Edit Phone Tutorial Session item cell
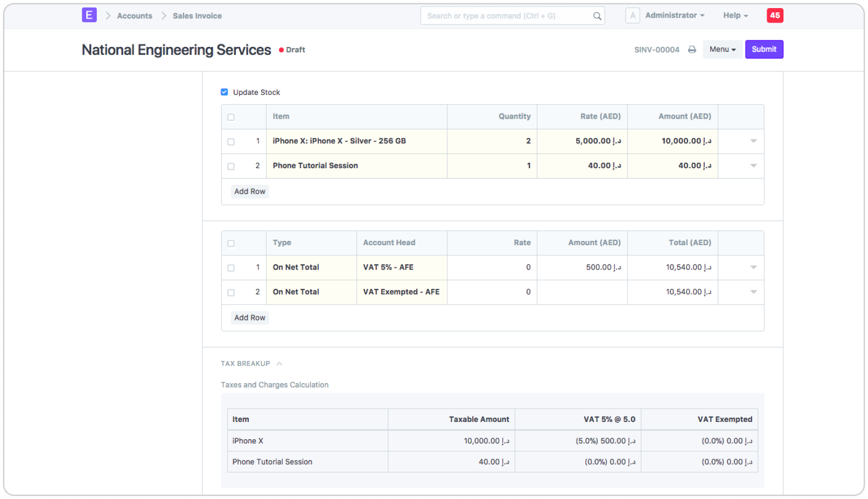Image resolution: width=868 pixels, height=499 pixels. [356, 166]
